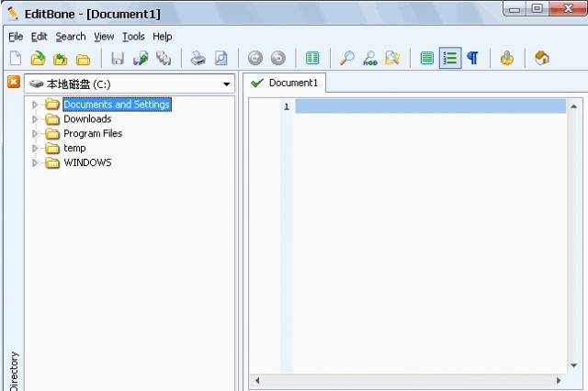Switch to the Document1 tab
The width and height of the screenshot is (588, 391).
pyautogui.click(x=284, y=83)
